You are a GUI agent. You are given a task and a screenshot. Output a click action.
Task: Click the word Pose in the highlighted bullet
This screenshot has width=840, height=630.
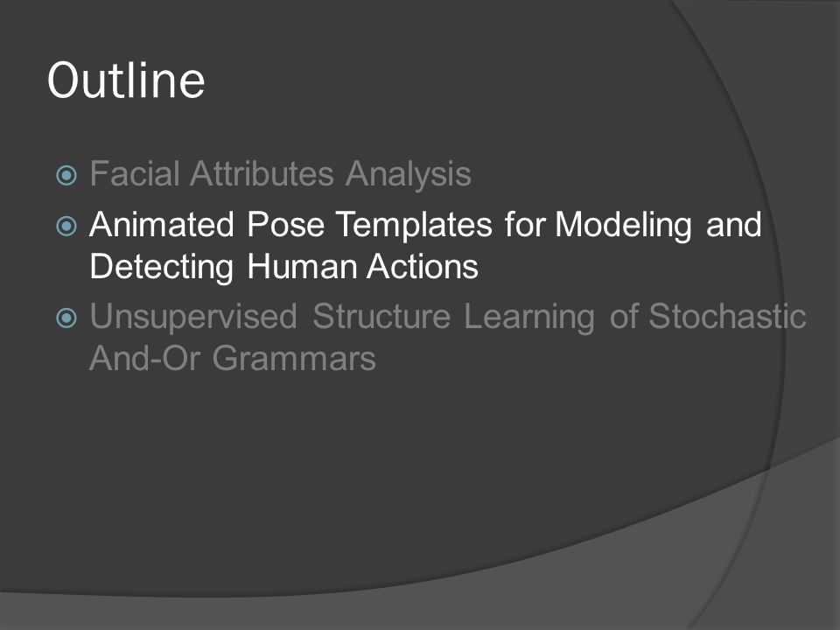tap(285, 224)
